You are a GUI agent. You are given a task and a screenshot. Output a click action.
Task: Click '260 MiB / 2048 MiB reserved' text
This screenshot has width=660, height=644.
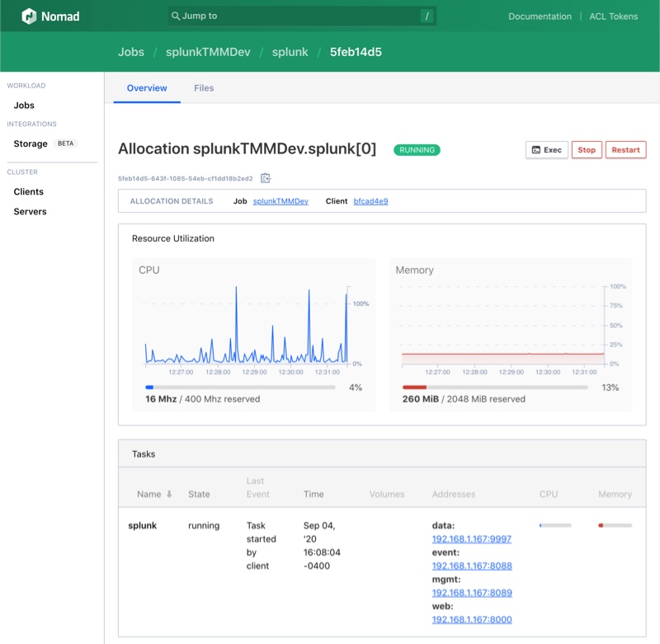pos(464,399)
